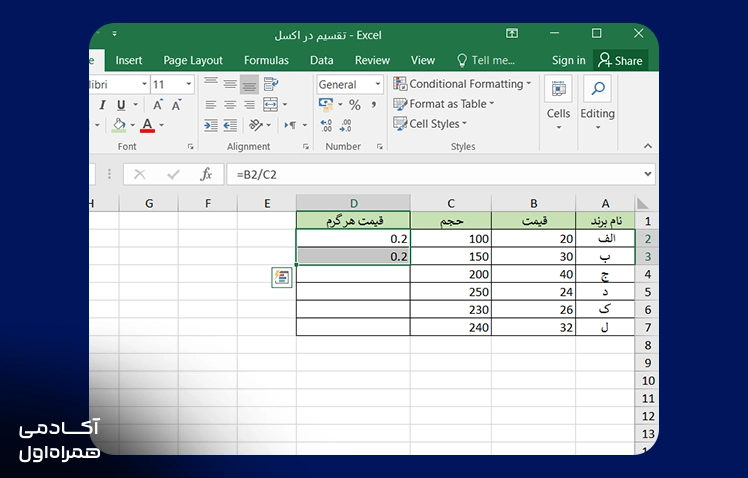Apply Percent Style
The width and height of the screenshot is (748, 478).
(x=354, y=105)
